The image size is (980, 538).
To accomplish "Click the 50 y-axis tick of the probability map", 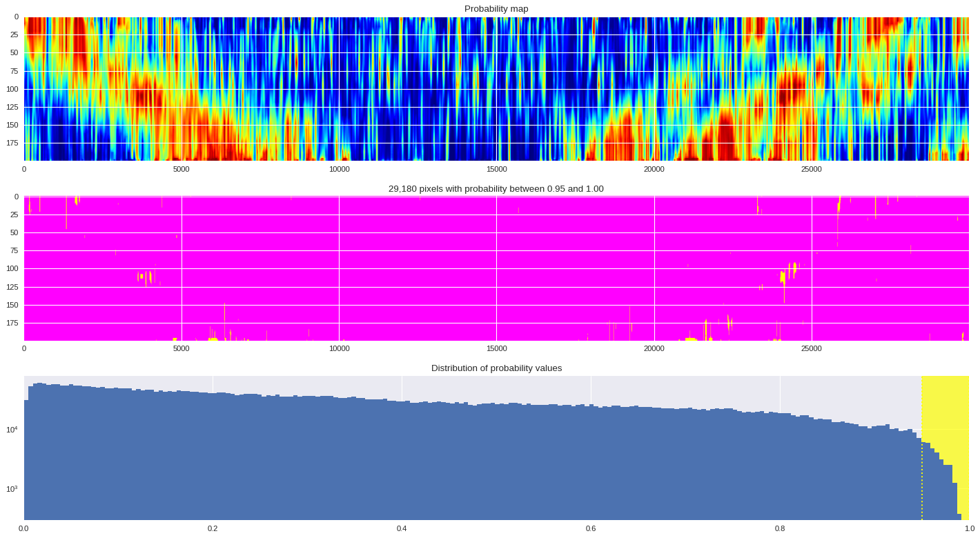I will tap(14, 53).
